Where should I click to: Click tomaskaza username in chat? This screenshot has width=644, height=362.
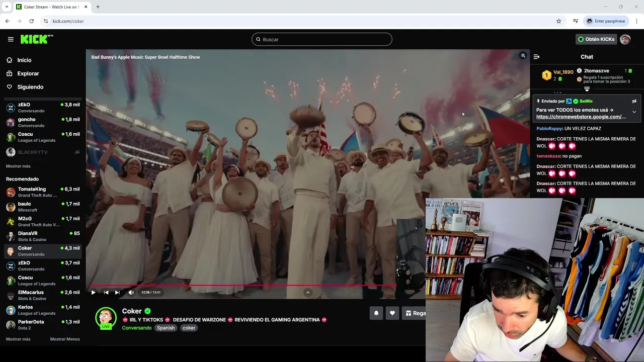pyautogui.click(x=548, y=156)
